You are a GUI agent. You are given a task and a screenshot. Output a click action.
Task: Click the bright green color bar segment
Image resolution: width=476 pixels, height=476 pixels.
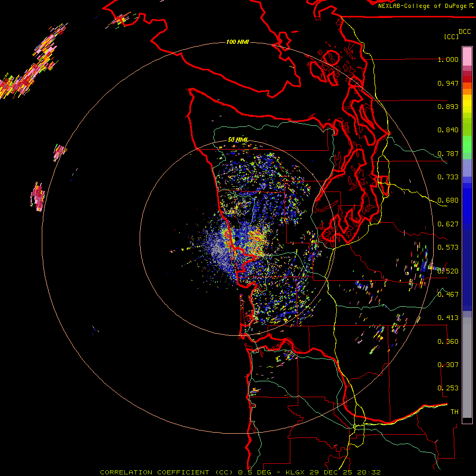(x=467, y=144)
